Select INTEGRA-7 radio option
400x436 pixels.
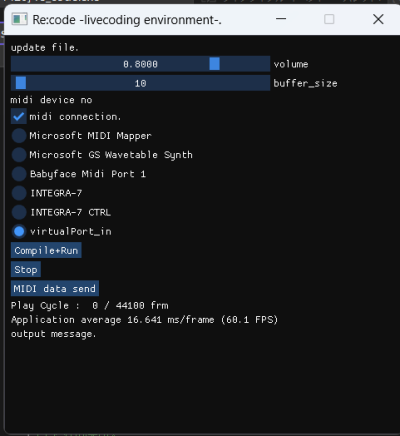pos(19,193)
